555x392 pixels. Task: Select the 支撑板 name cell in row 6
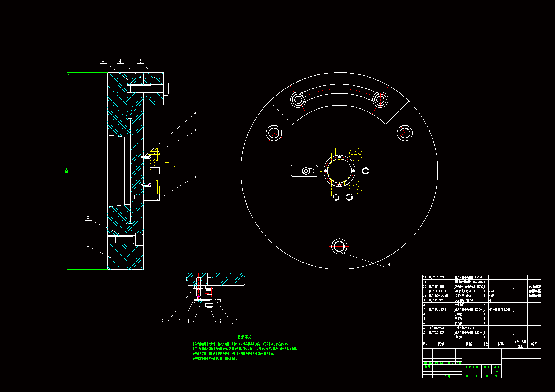click(x=458, y=314)
